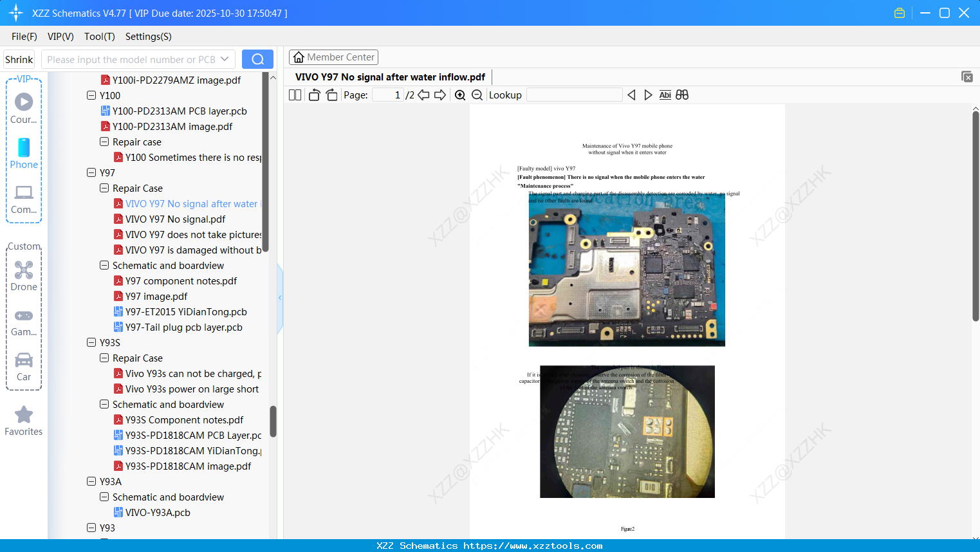Open the Member Center button
The width and height of the screenshot is (980, 552).
[333, 57]
